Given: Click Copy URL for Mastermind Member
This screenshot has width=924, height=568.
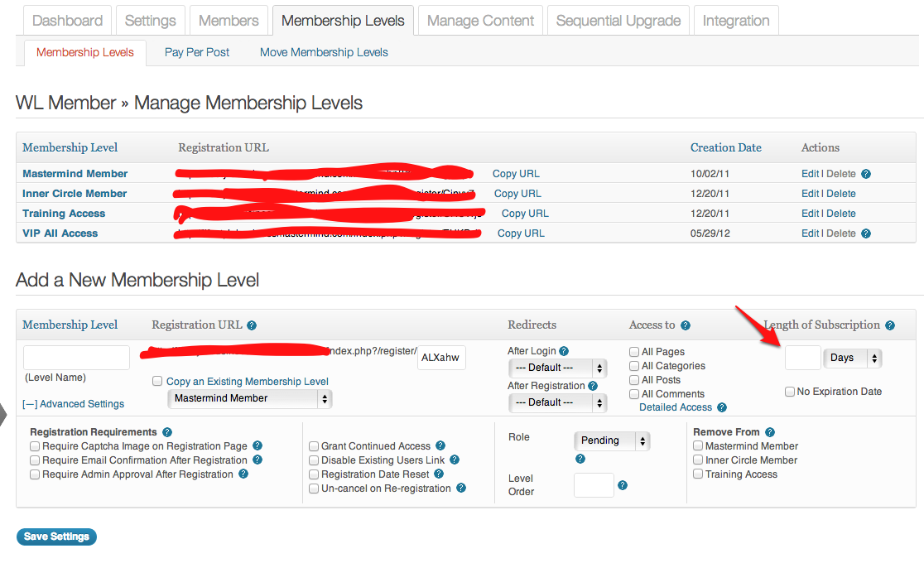Looking at the screenshot, I should coord(516,174).
